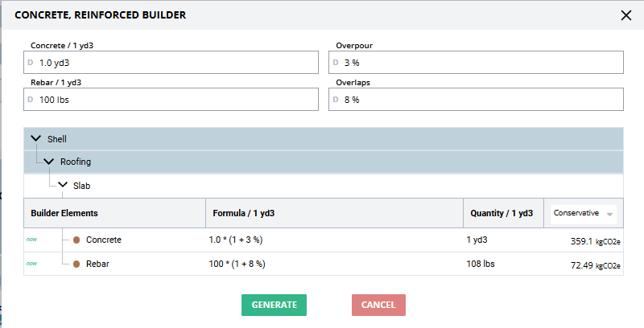644x328 pixels.
Task: Open the Conservative dropdown
Action: pos(584,213)
